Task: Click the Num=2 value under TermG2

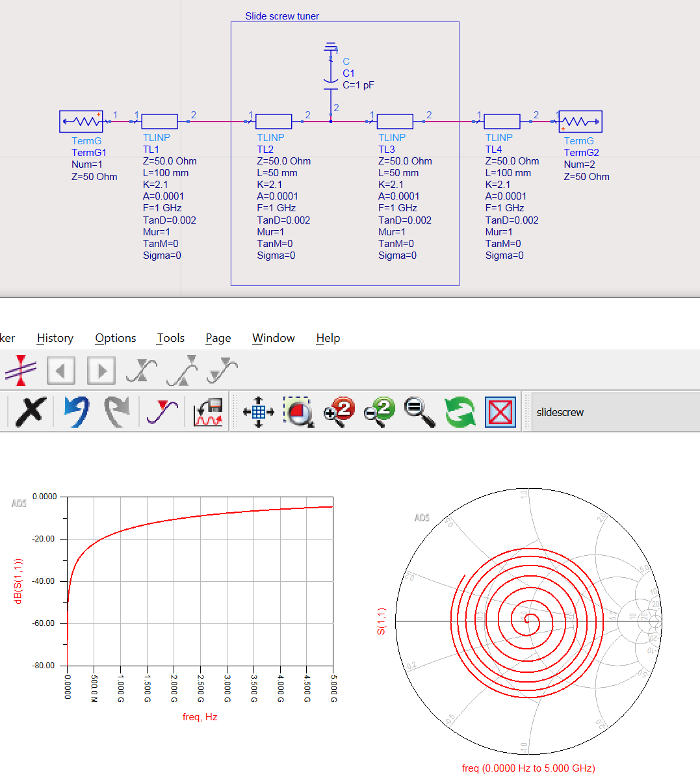Action: tap(580, 164)
